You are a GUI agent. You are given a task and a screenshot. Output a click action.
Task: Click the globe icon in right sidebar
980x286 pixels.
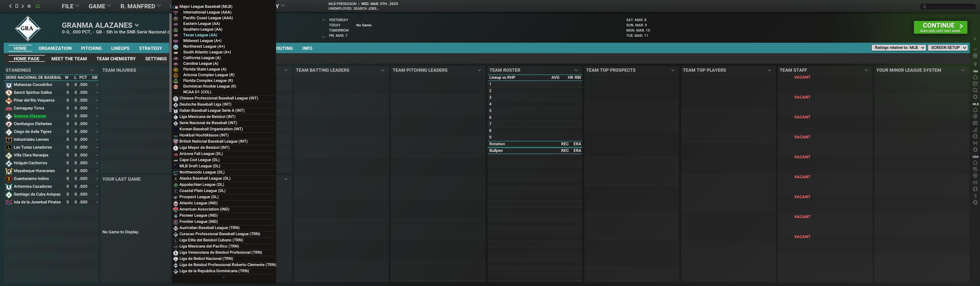(x=975, y=56)
